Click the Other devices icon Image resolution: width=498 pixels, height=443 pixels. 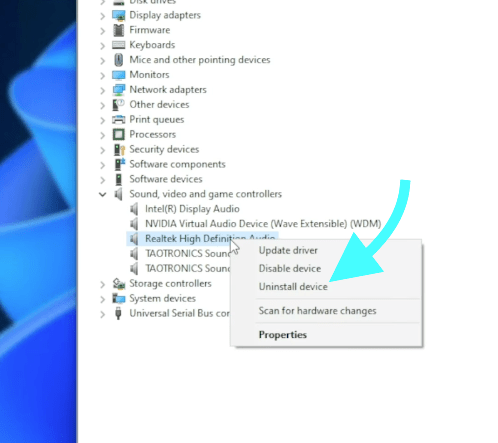(x=118, y=105)
